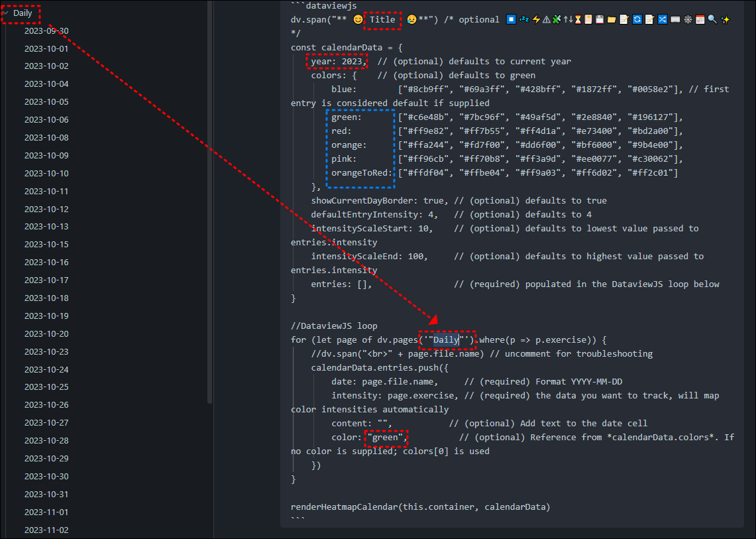Open note 2023-10-16
Image resolution: width=756 pixels, height=539 pixels.
coord(46,262)
